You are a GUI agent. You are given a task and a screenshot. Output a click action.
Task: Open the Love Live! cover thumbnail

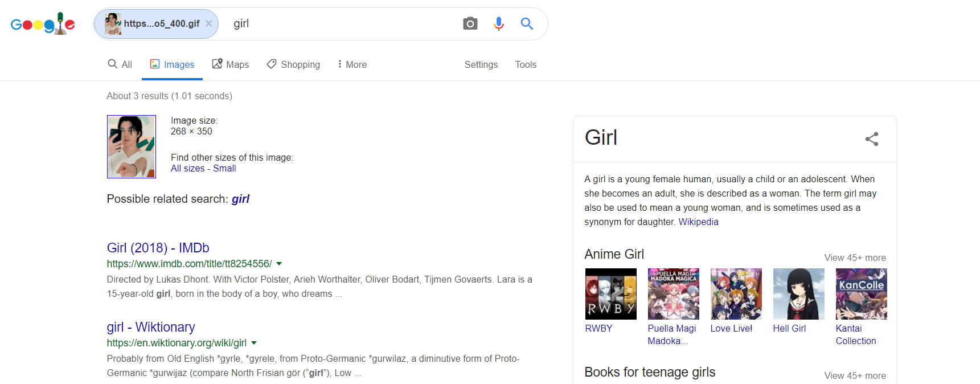click(736, 294)
